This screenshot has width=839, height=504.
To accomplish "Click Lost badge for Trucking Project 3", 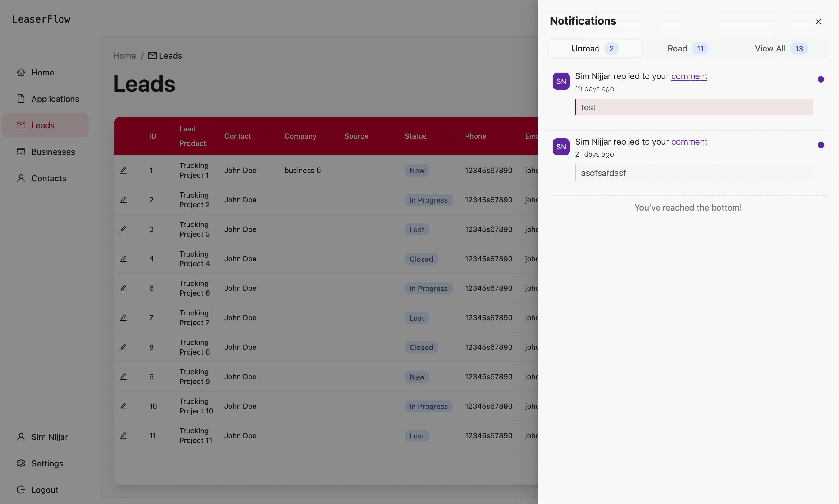I will 416,229.
